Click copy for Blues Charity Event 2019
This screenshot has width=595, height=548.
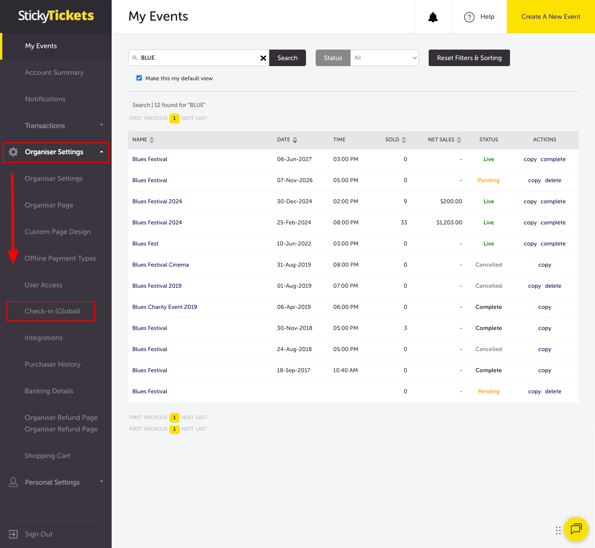(x=545, y=307)
